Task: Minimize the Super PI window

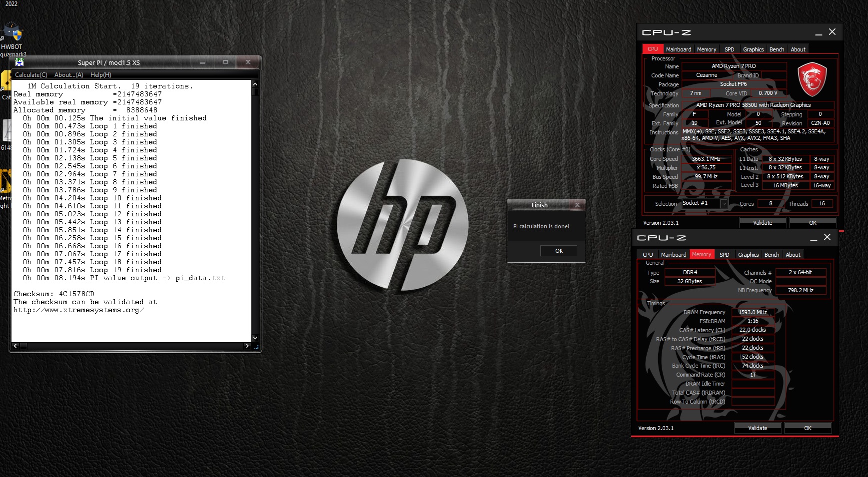Action: 202,62
